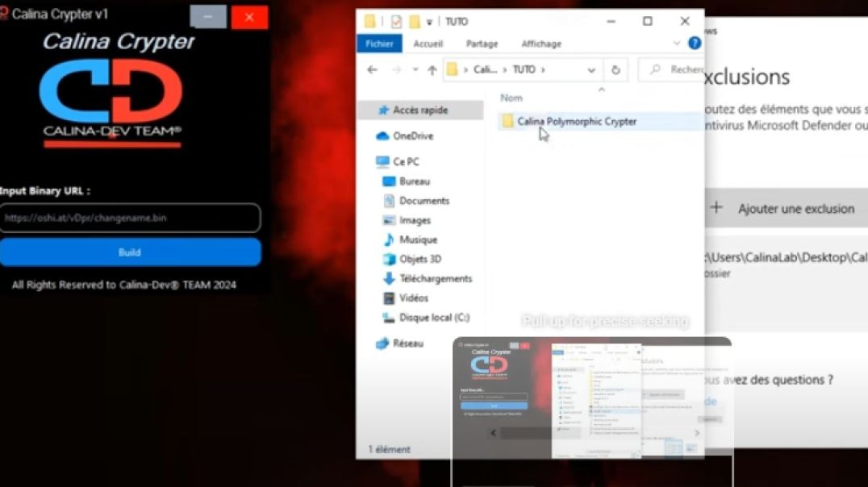Click the Musique note icon

389,239
